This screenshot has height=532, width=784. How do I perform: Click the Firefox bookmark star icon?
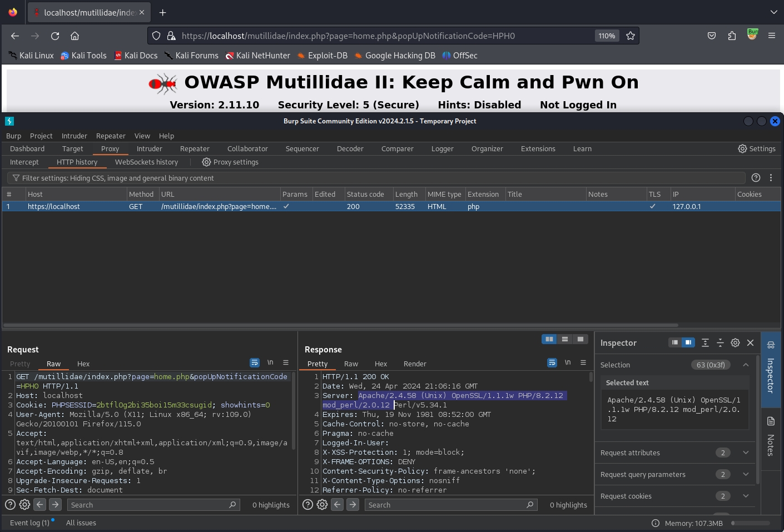point(631,36)
